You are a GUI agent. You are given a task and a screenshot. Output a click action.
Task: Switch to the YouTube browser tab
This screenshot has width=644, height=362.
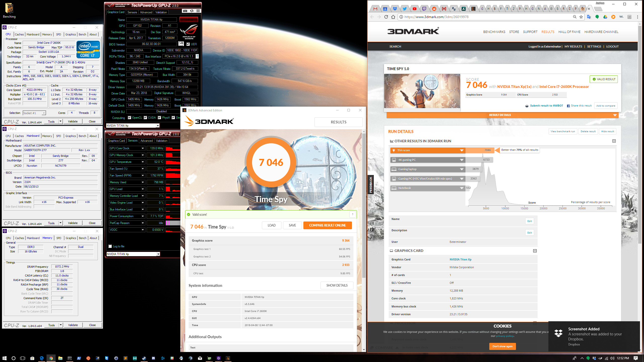point(415,9)
